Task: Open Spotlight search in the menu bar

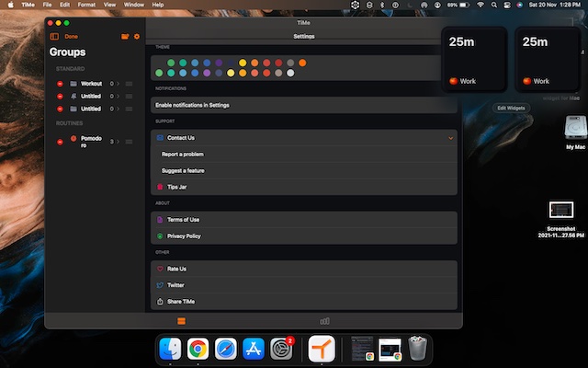Action: 494,5
